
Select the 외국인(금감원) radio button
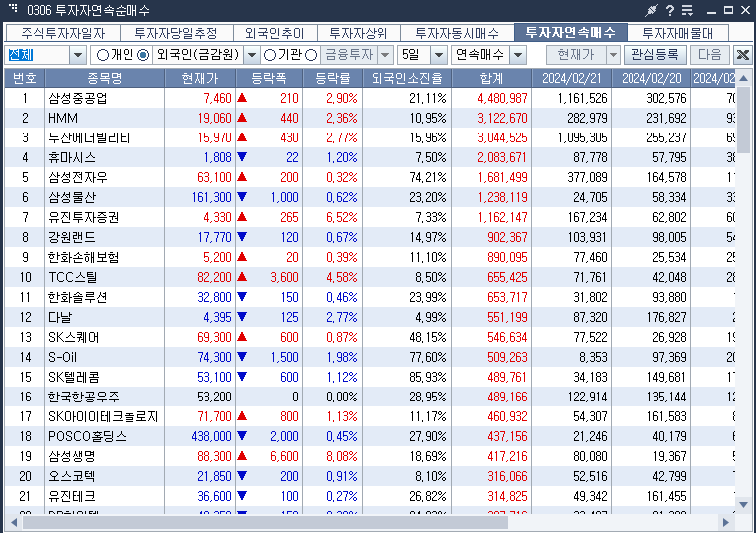point(143,55)
